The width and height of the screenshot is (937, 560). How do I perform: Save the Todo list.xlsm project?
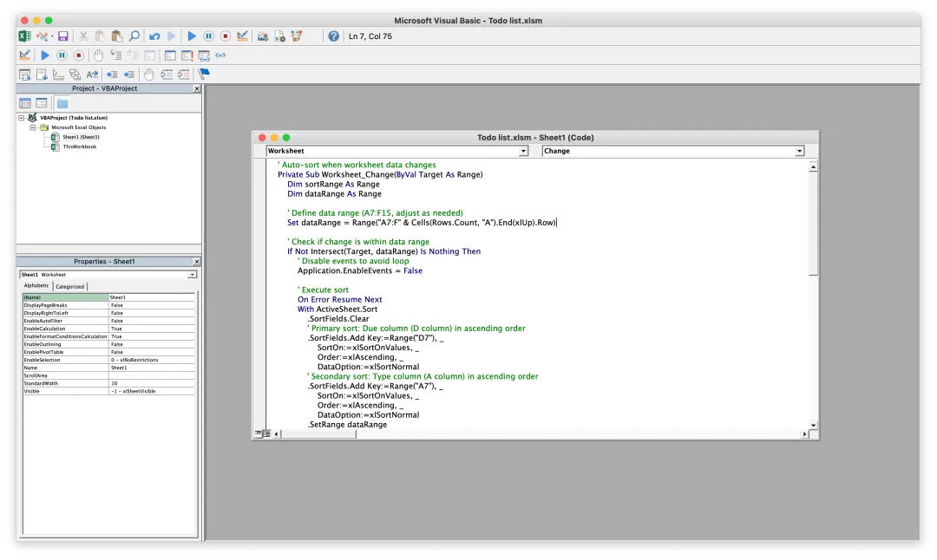(62, 36)
